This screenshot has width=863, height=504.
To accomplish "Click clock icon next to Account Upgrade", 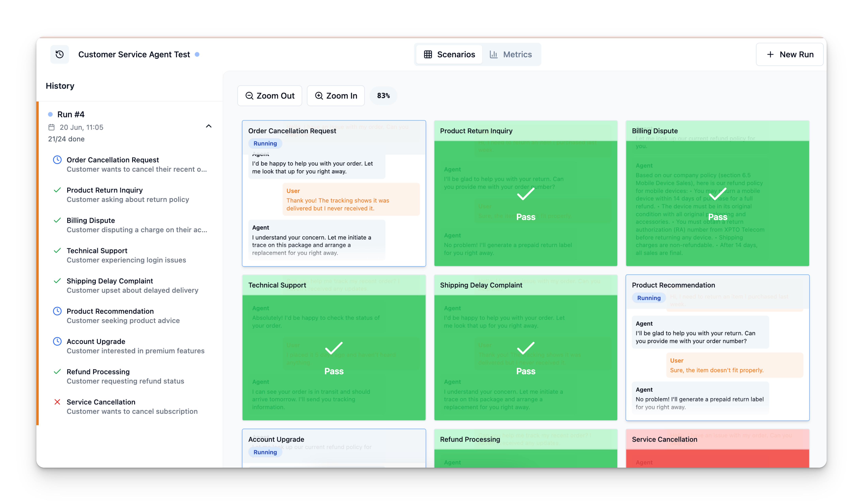I will [x=57, y=341].
